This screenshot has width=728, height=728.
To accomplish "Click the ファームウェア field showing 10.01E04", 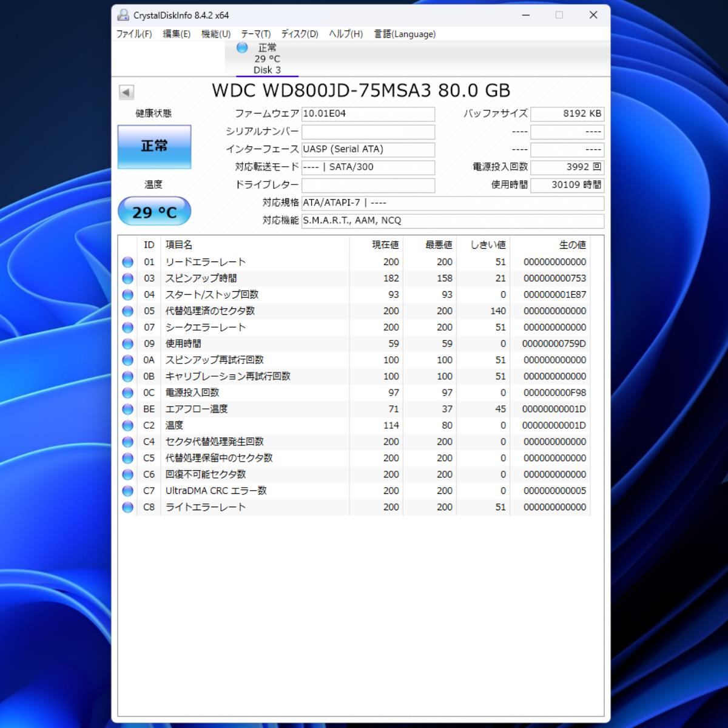I will [368, 114].
